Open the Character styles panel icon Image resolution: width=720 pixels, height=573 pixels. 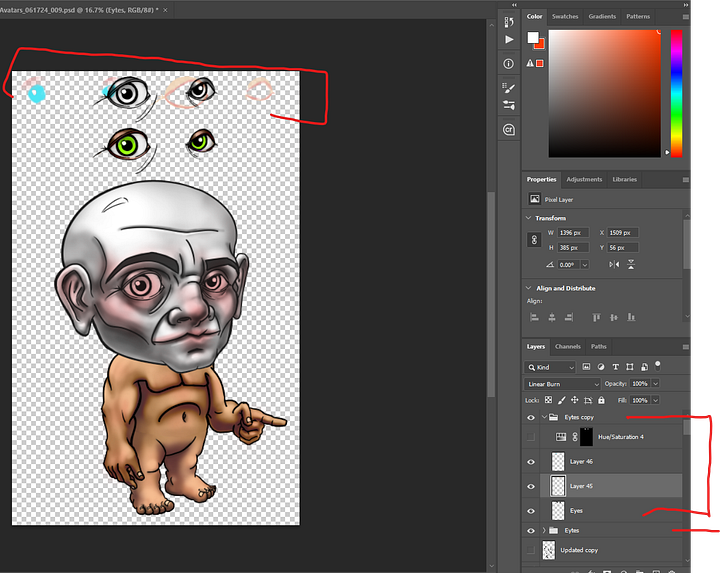(x=509, y=130)
